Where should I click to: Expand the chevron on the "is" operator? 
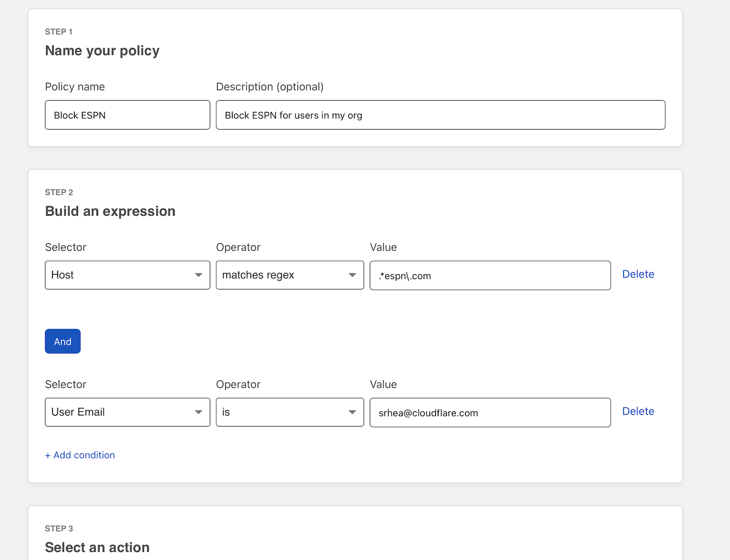pyautogui.click(x=352, y=412)
